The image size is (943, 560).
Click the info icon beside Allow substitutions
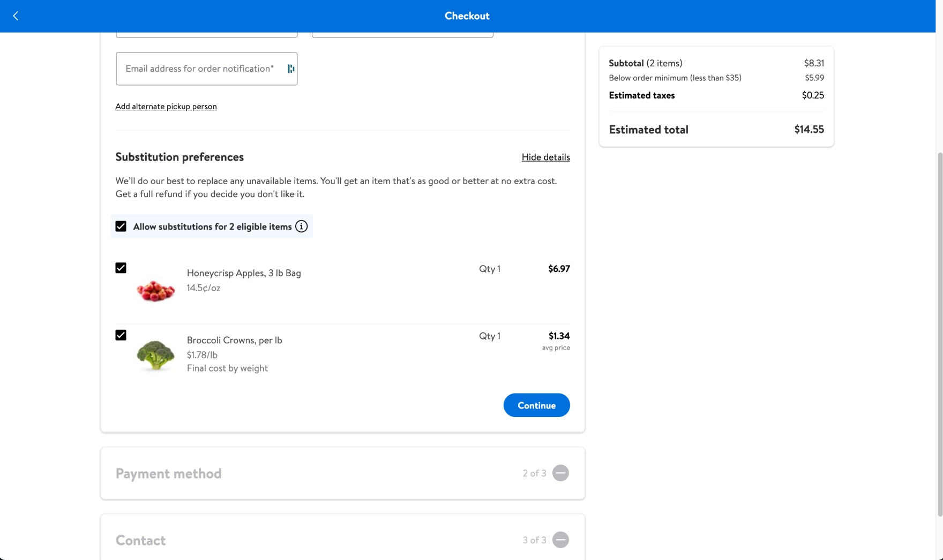point(302,226)
